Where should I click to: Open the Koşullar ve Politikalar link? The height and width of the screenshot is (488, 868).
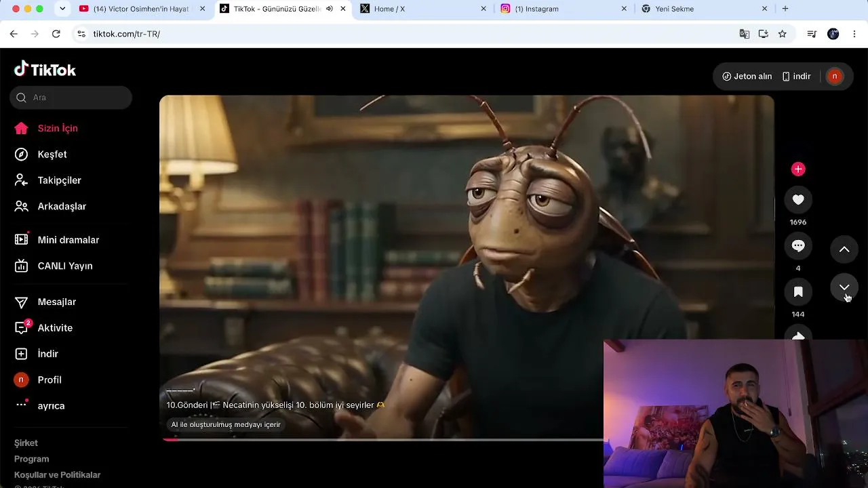click(58, 475)
